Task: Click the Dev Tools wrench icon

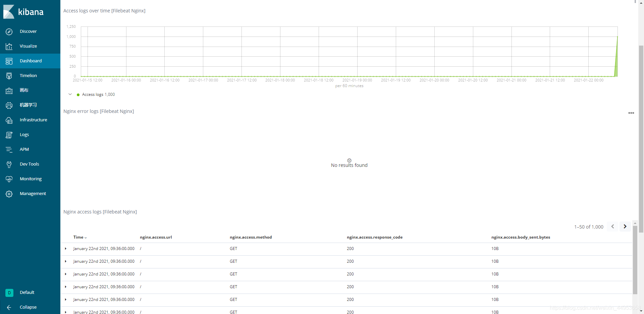Action: 9,164
